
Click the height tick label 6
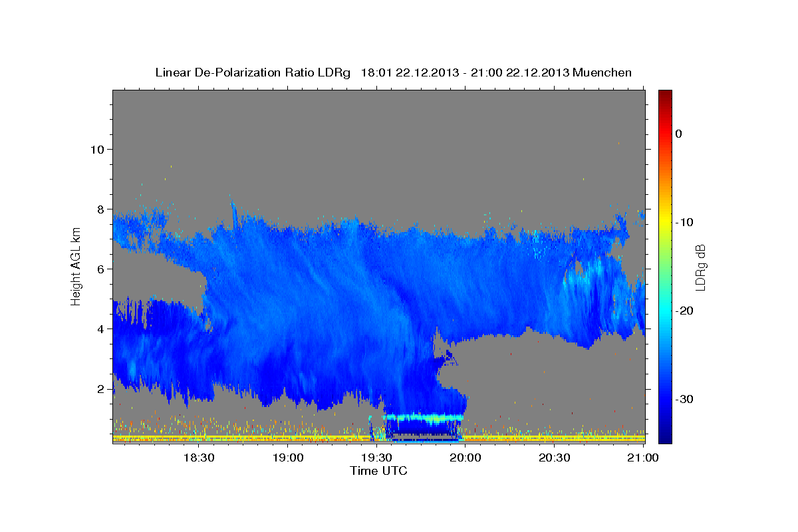pos(101,269)
